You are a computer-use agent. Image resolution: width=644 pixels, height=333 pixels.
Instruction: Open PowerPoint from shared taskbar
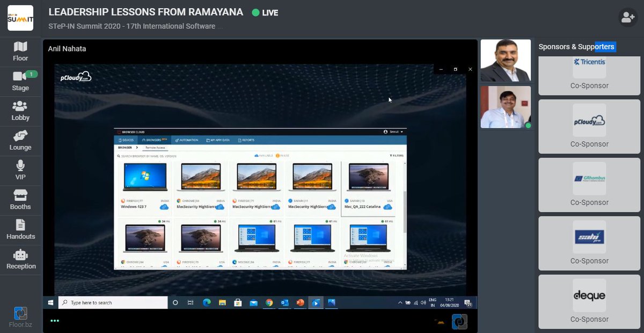[301, 302]
